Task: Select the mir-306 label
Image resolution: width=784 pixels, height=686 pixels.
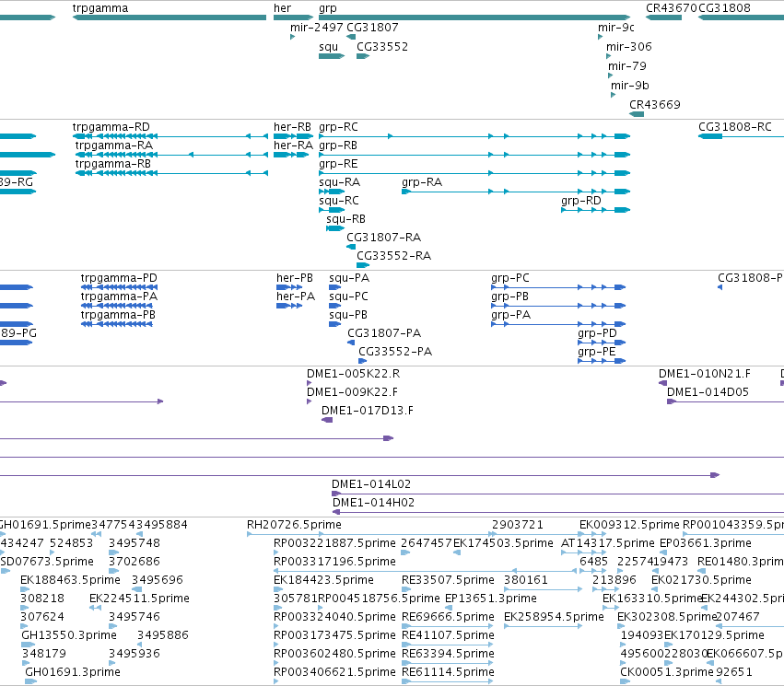Action: tap(629, 47)
